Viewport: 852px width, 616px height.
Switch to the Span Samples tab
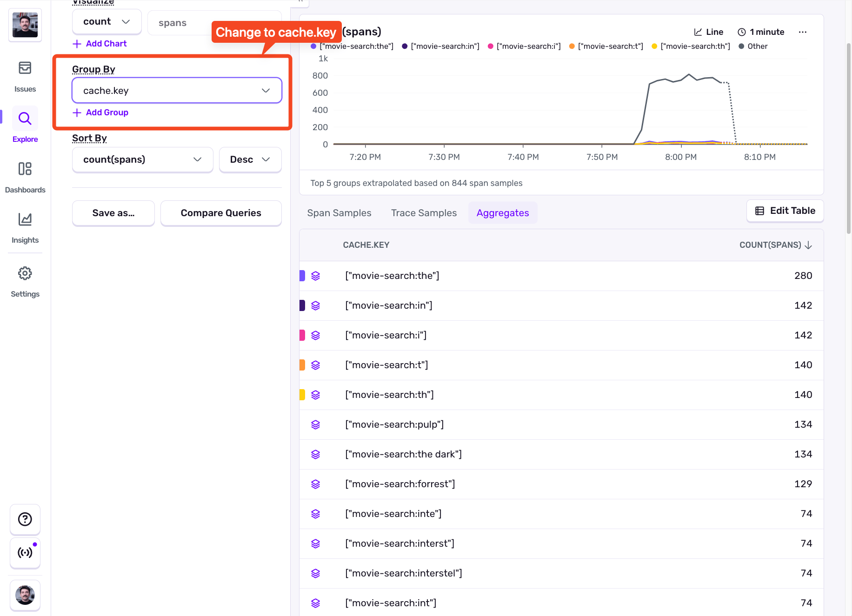339,213
